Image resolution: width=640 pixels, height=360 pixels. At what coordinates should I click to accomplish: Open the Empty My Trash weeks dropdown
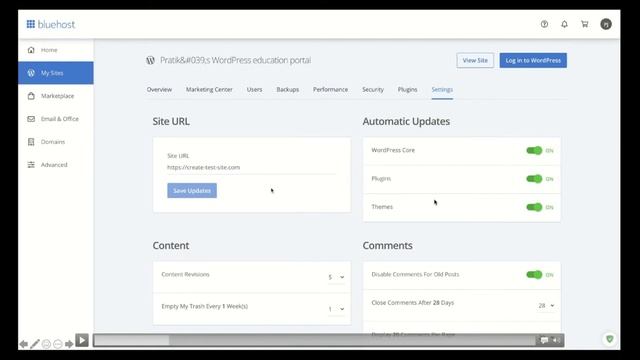(x=336, y=309)
